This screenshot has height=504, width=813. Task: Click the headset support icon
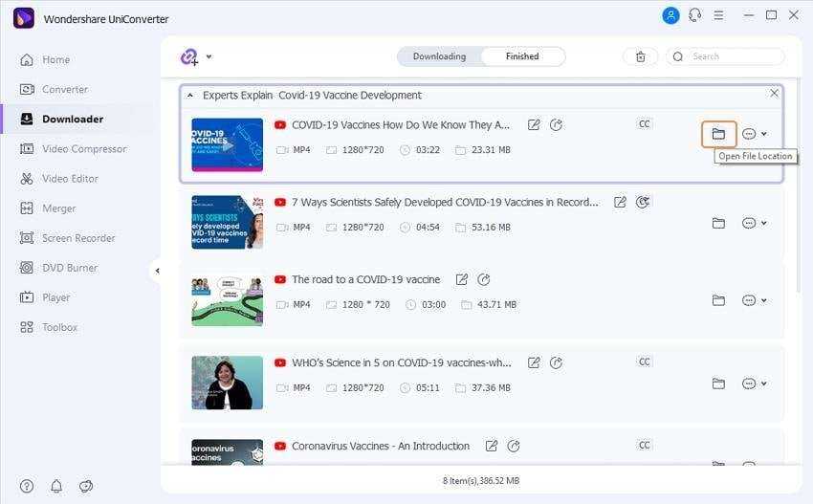[694, 16]
